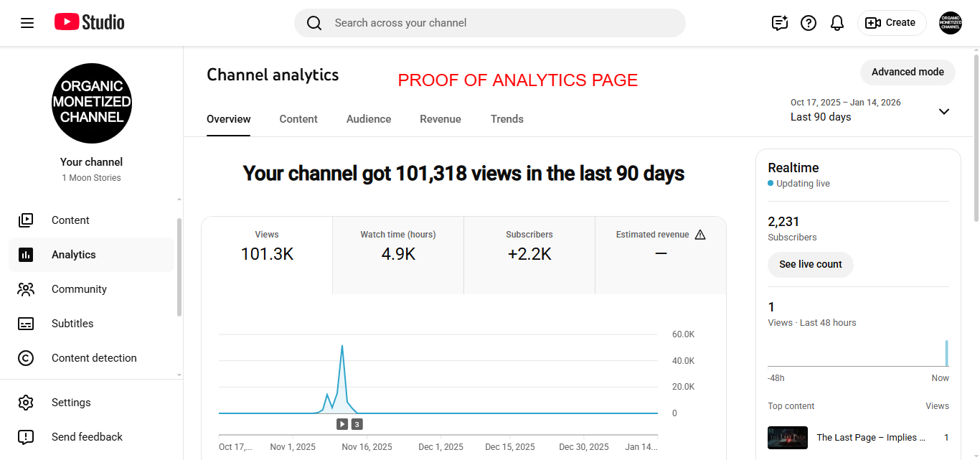Screen dimensions: 980x460
Task: Click the account avatar in top right
Action: 951,23
